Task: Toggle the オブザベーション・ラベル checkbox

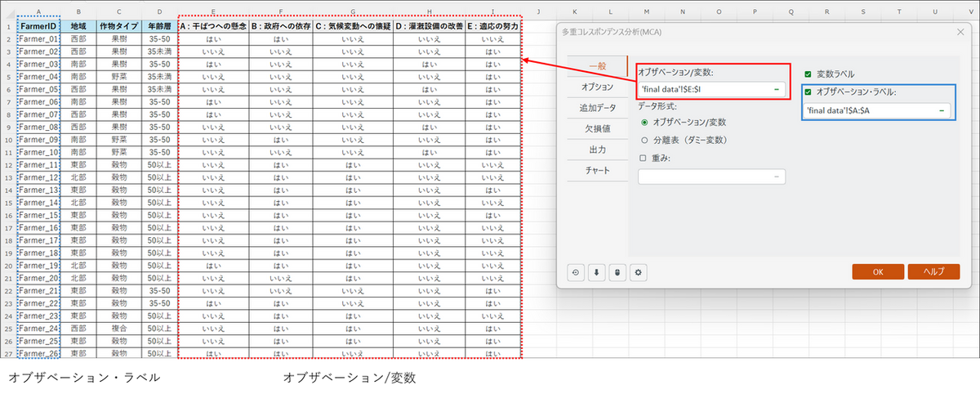Action: pos(808,92)
